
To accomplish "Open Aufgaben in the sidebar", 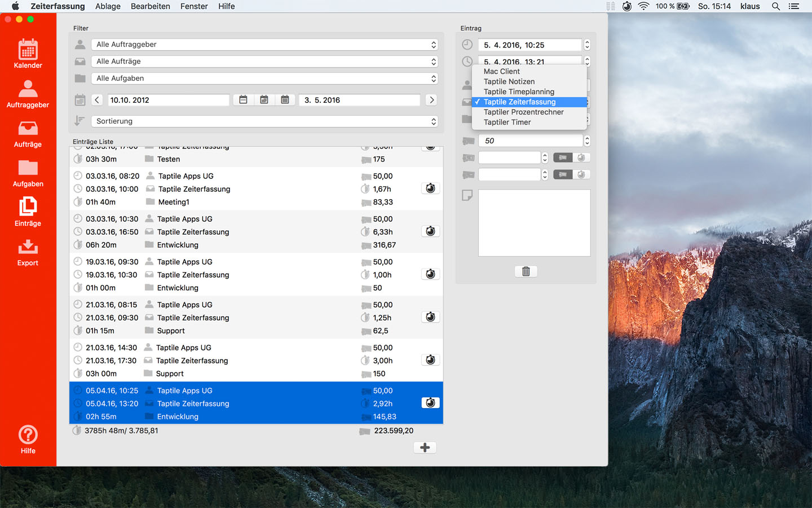I will [28, 173].
